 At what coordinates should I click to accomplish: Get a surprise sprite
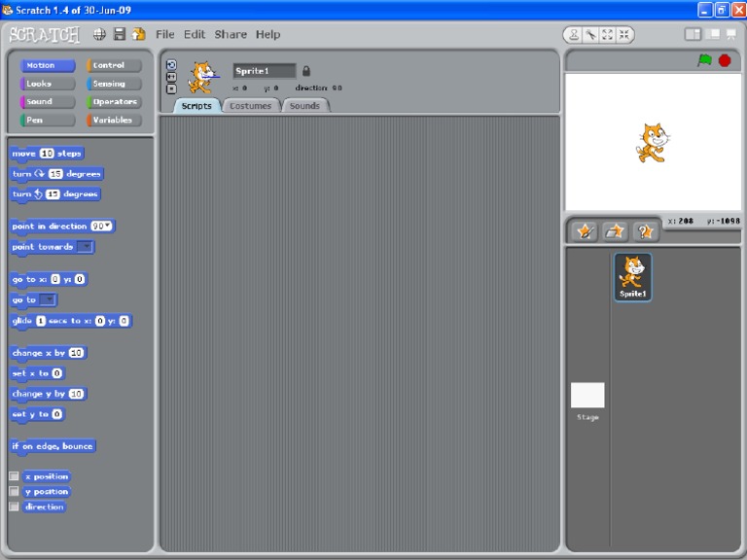tap(646, 232)
